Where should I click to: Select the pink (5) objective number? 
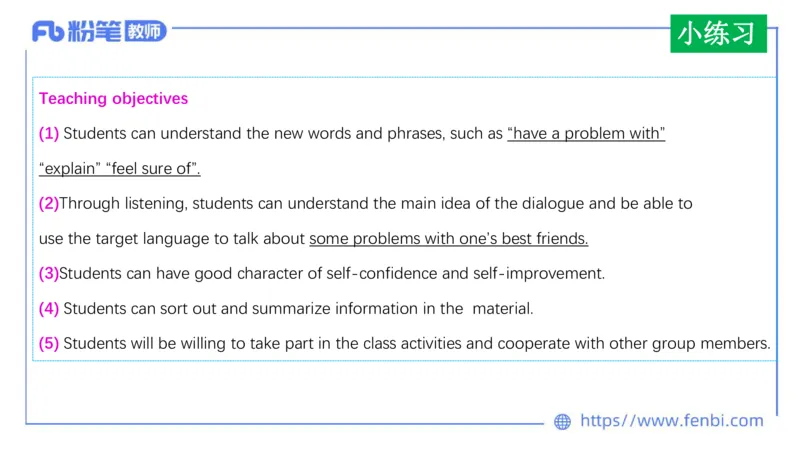coord(49,344)
